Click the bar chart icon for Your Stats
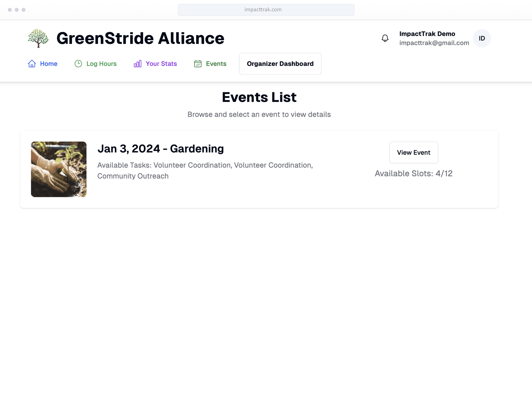532x394 pixels. pyautogui.click(x=138, y=64)
